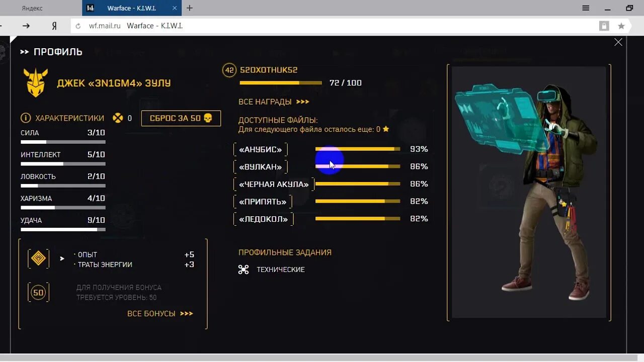Select the «ЧЕРНАЯ АКУЛА» file
The image size is (644, 362).
pos(274,185)
